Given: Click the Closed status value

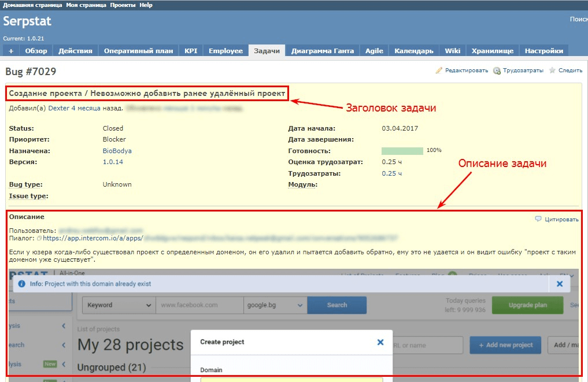Looking at the screenshot, I should click(113, 128).
